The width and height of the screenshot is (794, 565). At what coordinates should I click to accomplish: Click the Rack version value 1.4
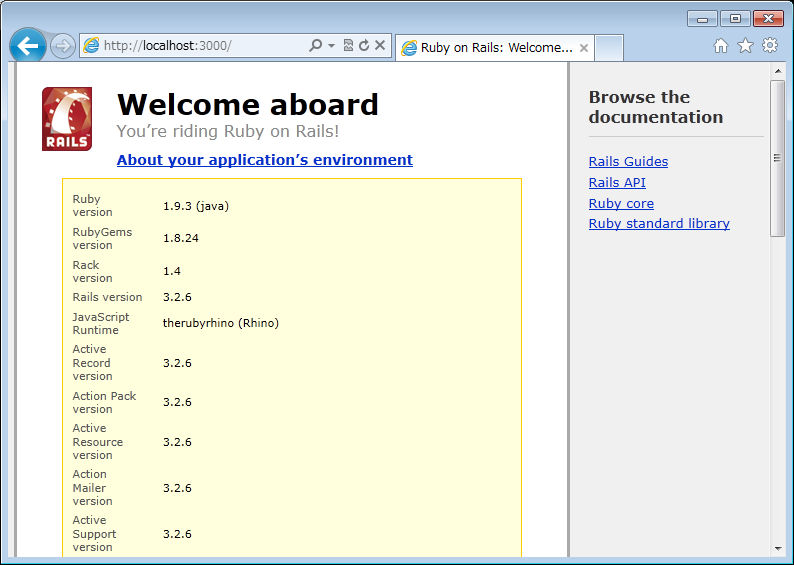click(172, 271)
